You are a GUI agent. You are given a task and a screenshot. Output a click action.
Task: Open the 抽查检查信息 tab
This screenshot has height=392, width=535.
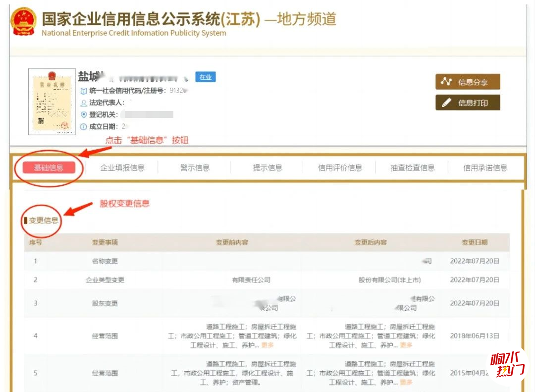click(x=413, y=168)
